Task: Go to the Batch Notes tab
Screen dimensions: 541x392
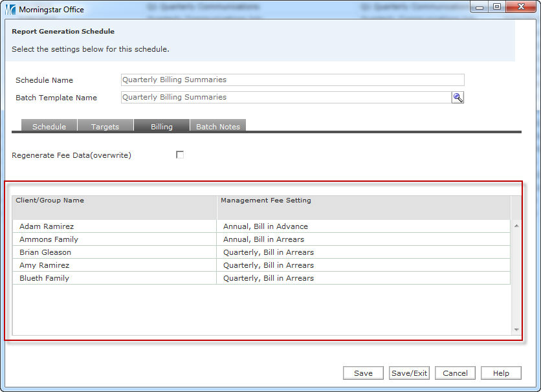Action: pyautogui.click(x=218, y=126)
